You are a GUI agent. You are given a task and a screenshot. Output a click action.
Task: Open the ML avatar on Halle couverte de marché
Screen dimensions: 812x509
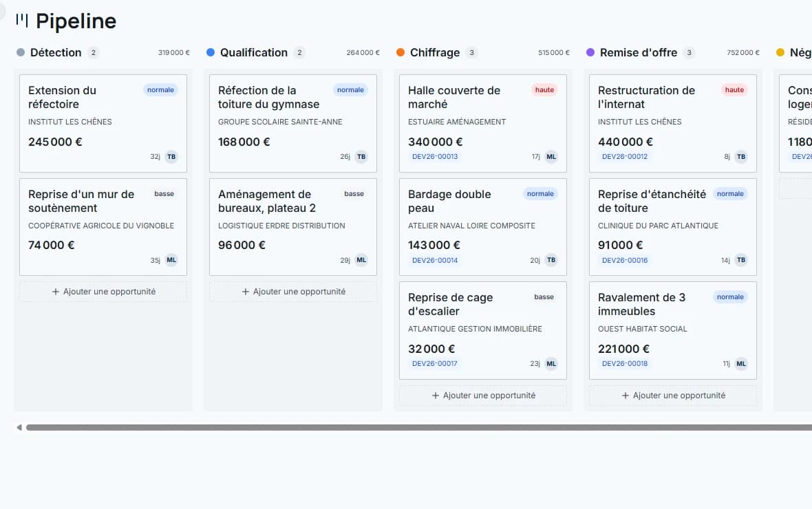tap(551, 156)
